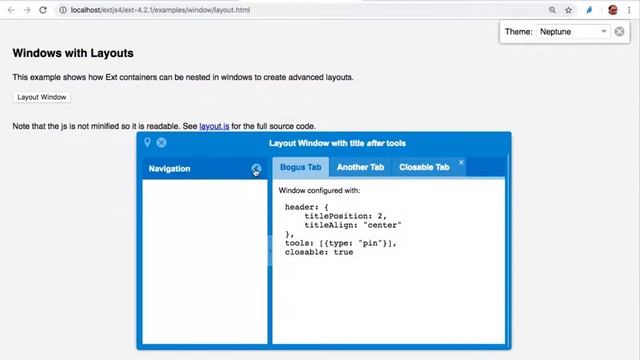Switch to Another Tab
640x360 pixels.
pos(360,167)
